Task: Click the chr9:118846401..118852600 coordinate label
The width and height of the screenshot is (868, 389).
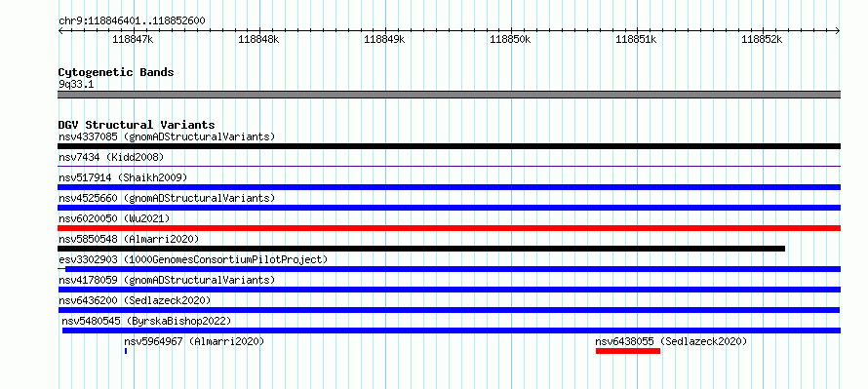Action: coord(132,21)
